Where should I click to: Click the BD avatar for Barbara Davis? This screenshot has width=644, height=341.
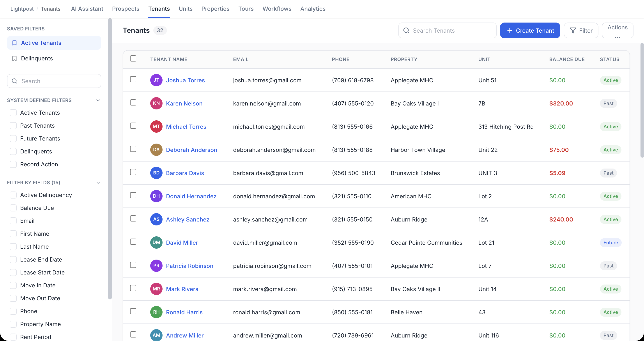point(156,173)
